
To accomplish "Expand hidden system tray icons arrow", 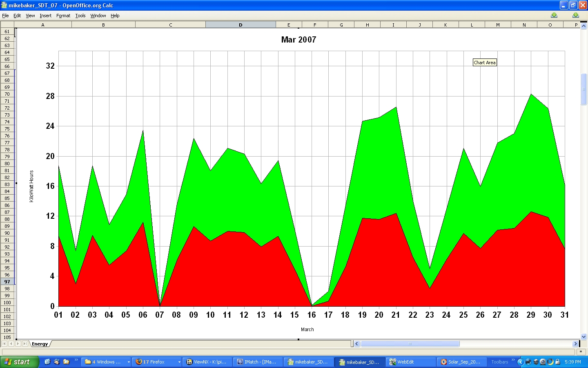I will pyautogui.click(x=520, y=362).
